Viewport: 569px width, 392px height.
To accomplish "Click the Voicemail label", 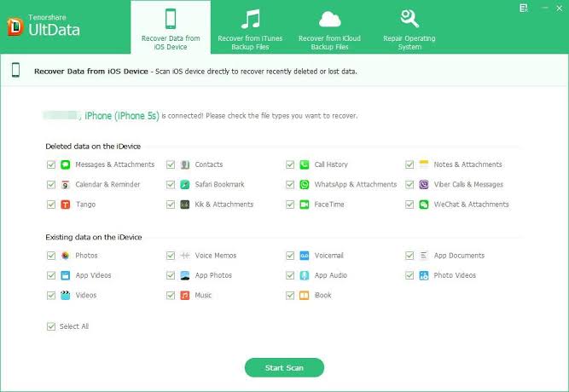I will 328,256.
